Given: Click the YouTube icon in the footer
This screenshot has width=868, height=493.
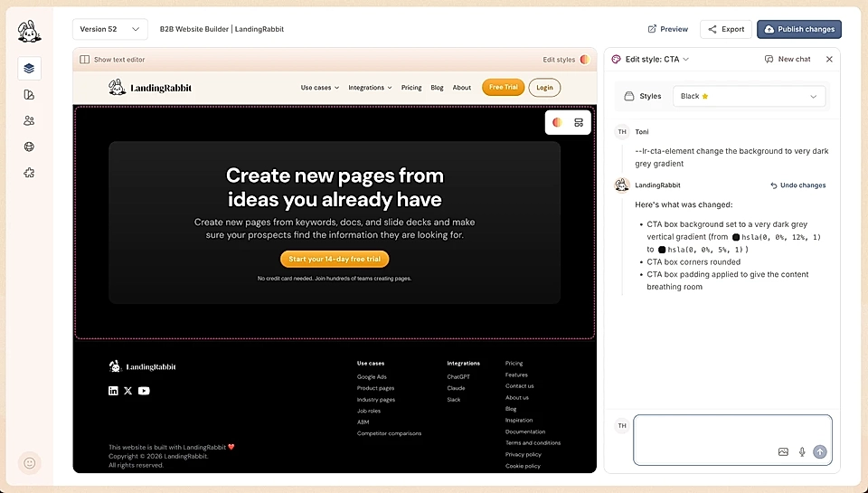Looking at the screenshot, I should tap(144, 391).
